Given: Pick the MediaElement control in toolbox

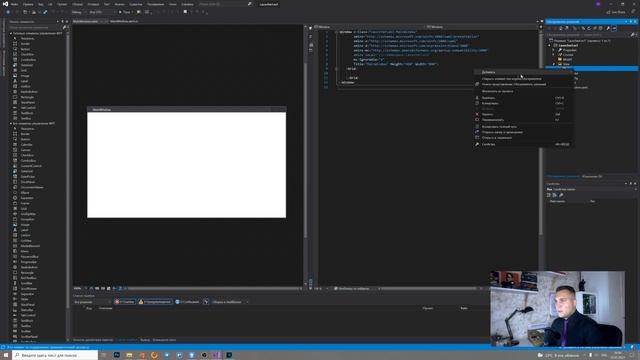Looking at the screenshot, I should tap(30, 246).
